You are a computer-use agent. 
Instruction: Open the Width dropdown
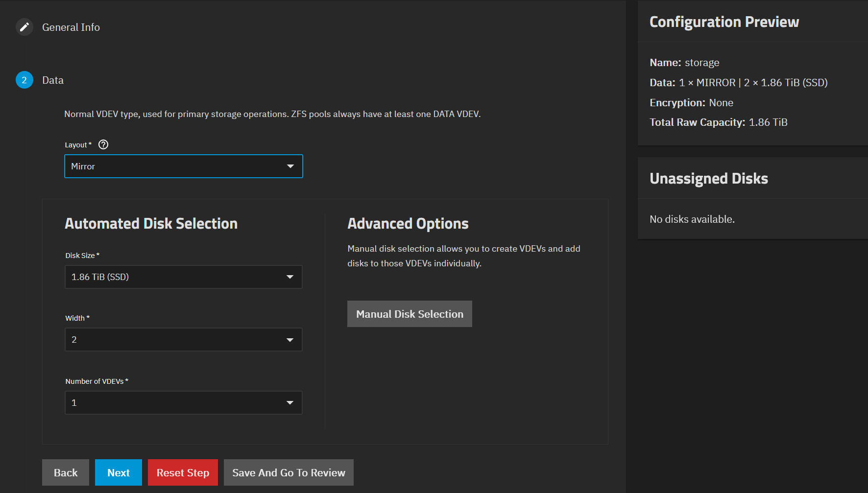[x=183, y=340]
